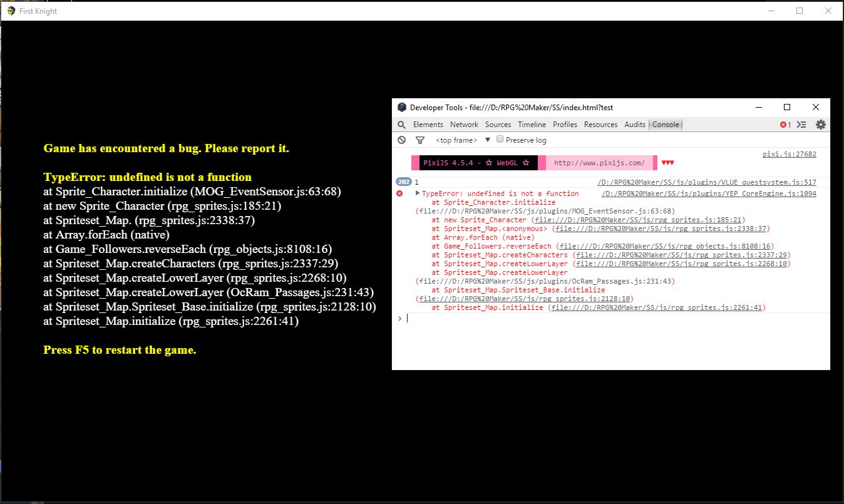Click the game's OcRam_Passages.js:231:43 trace line
Viewport: 844px width, 504px height.
click(208, 292)
